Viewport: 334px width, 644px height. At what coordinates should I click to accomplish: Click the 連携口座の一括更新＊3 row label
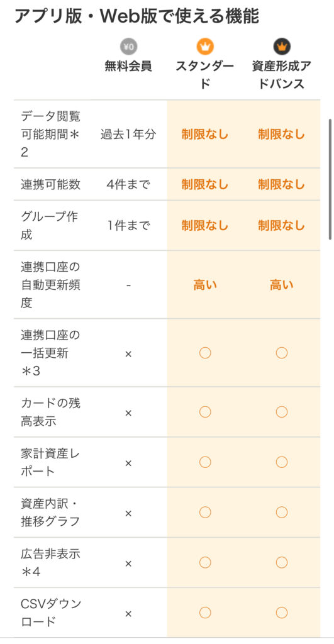(50, 353)
